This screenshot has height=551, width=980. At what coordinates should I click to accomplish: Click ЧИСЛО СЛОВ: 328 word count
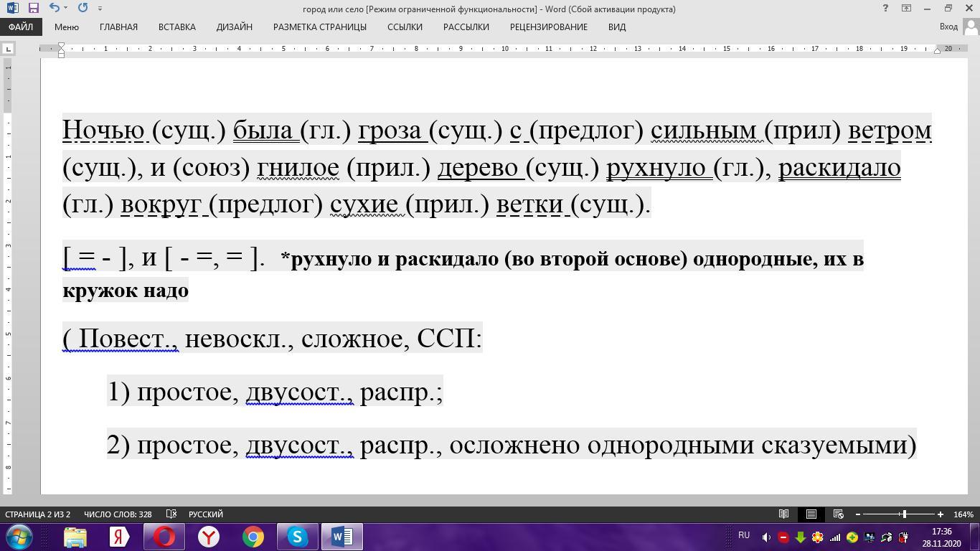click(118, 514)
